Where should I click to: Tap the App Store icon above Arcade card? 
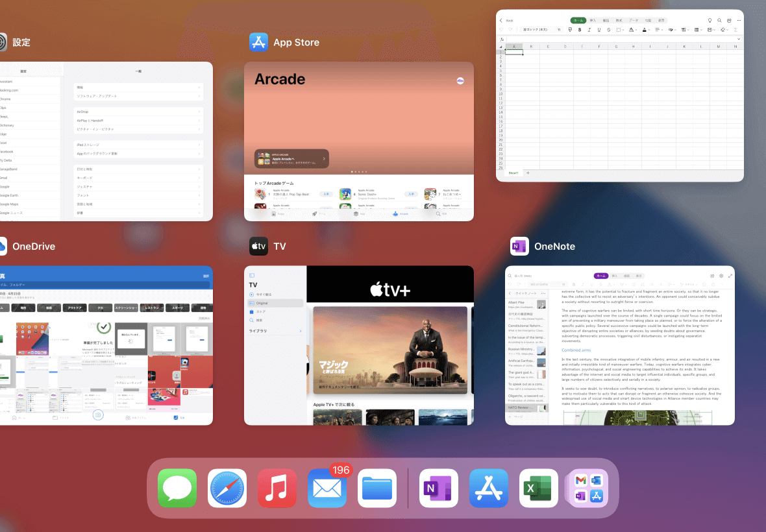coord(258,42)
